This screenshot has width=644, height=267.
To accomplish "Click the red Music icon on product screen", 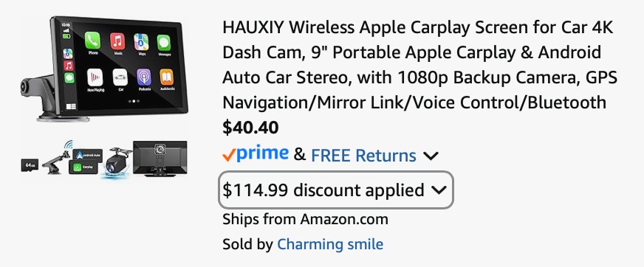I will click(117, 41).
